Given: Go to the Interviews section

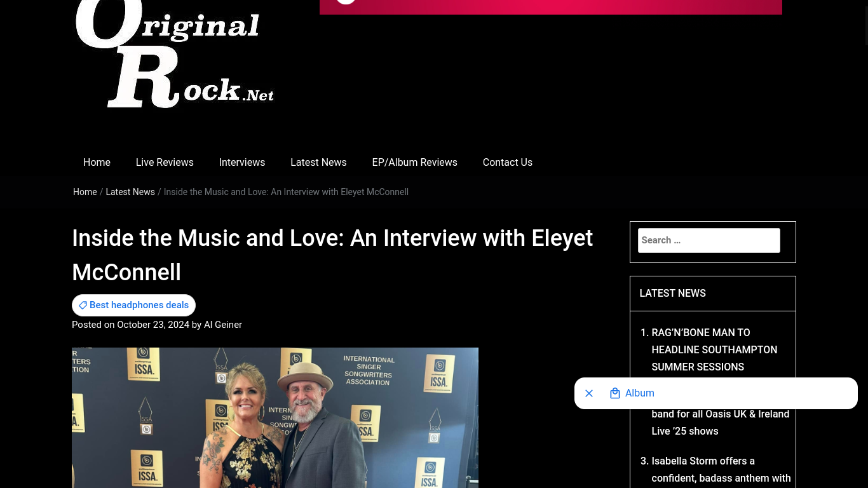Looking at the screenshot, I should click(242, 163).
